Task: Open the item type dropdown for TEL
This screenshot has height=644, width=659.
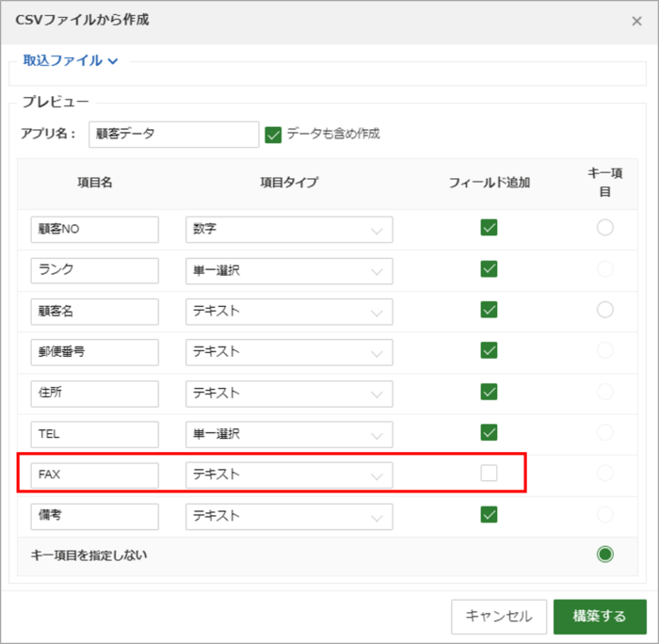Action: [289, 434]
